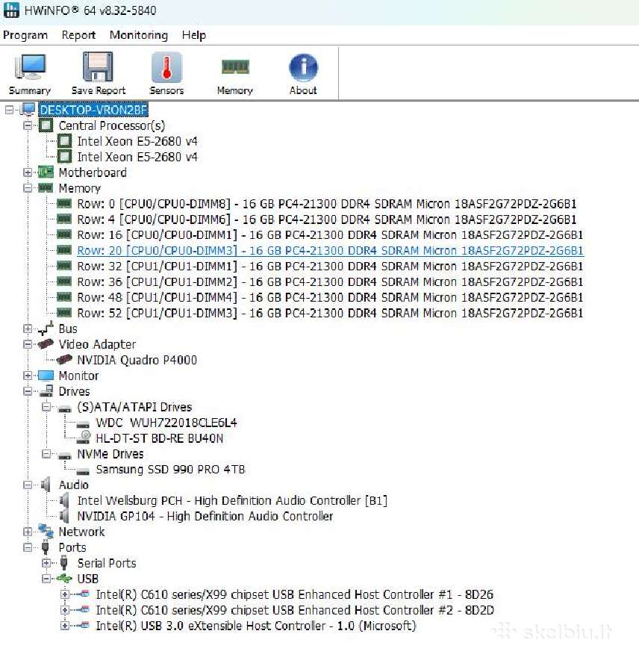Click the DESKTOP-VRON2BF computer icon
Image resolution: width=639 pixels, height=672 pixels.
click(x=28, y=109)
